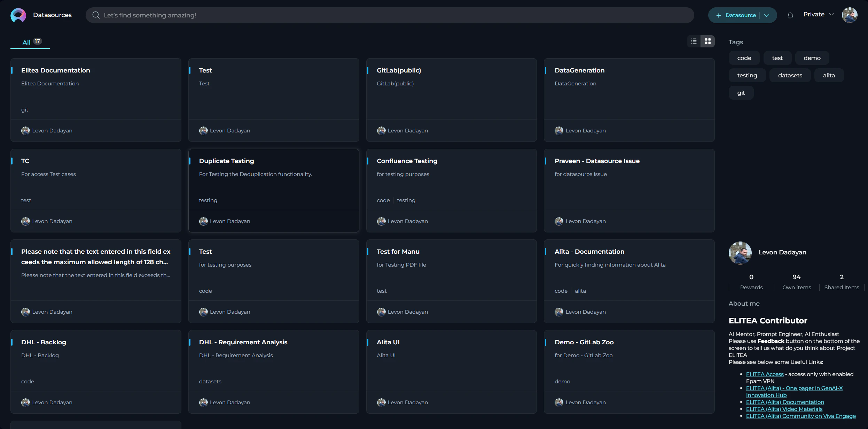868x429 pixels.
Task: Switch to list view layout
Action: 693,41
